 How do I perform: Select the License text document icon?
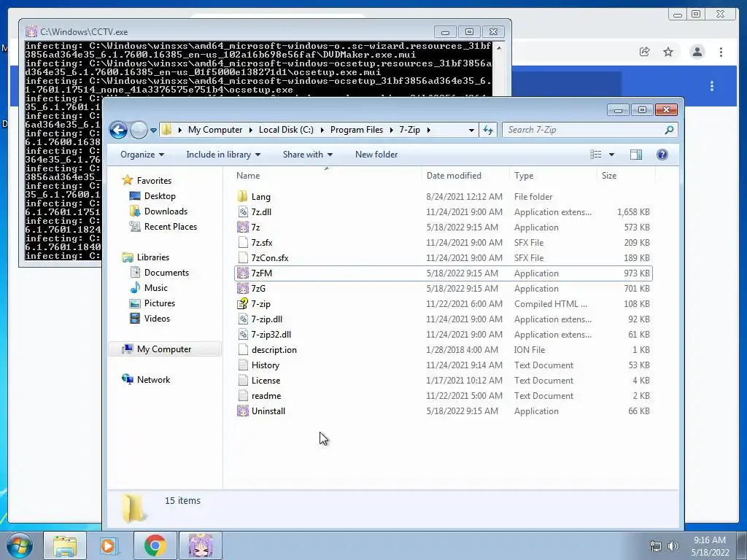click(242, 381)
